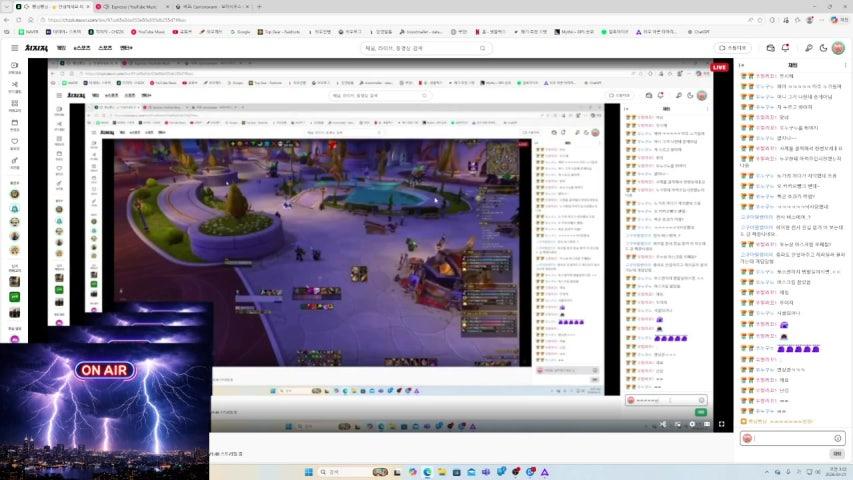The width and height of the screenshot is (853, 480).
Task: Select the second Chzzk header menu item
Action: coord(82,48)
